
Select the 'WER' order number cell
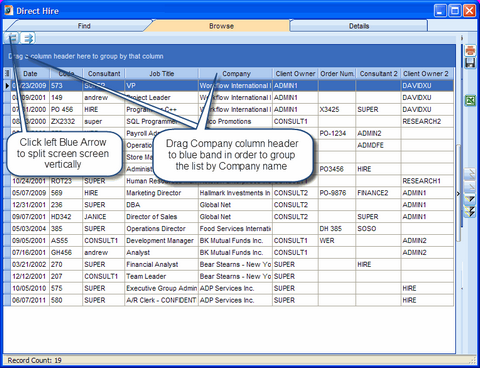pos(337,241)
